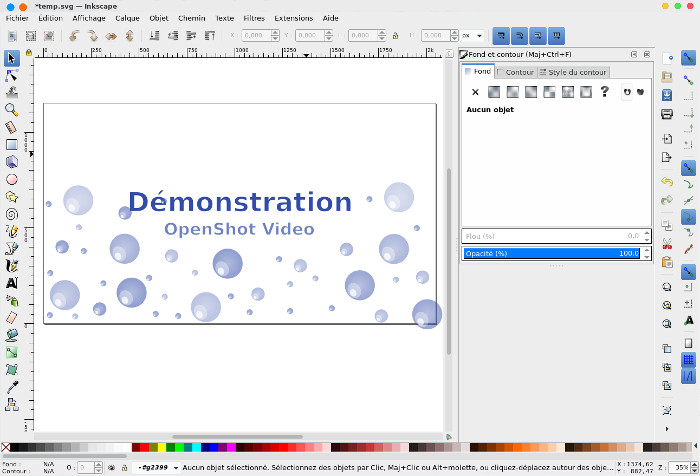
Task: Activate the Node editing tool
Action: [x=12, y=75]
